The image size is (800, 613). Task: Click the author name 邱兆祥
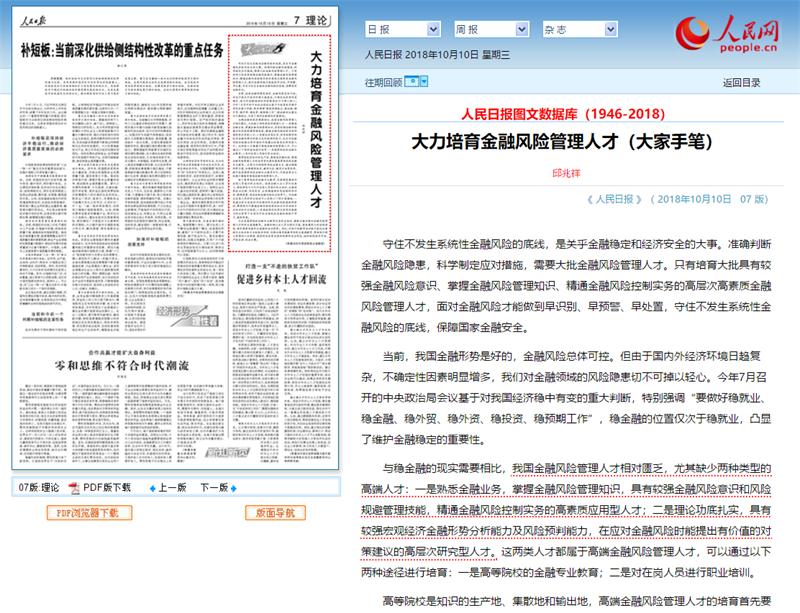pyautogui.click(x=566, y=174)
